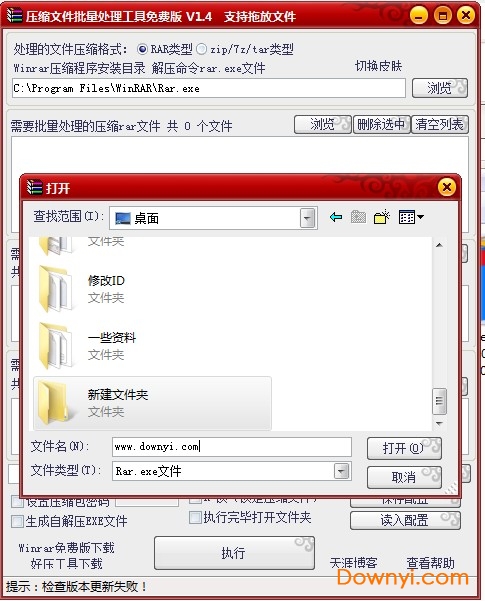Close the 打开 dialog
The width and height of the screenshot is (485, 601).
tap(447, 187)
